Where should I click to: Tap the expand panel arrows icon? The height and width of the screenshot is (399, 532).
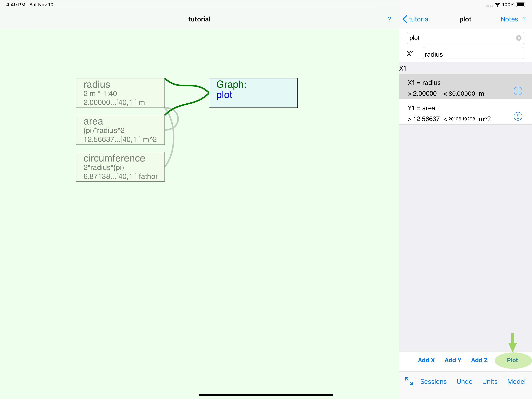409,381
